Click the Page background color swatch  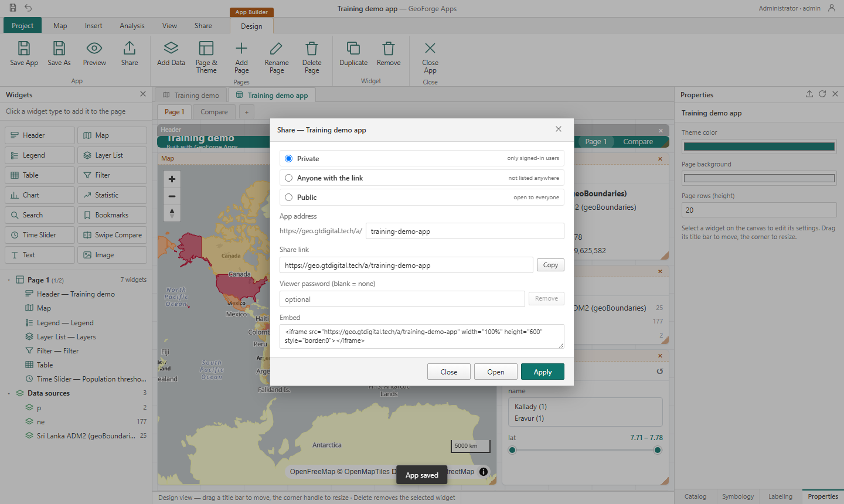759,178
